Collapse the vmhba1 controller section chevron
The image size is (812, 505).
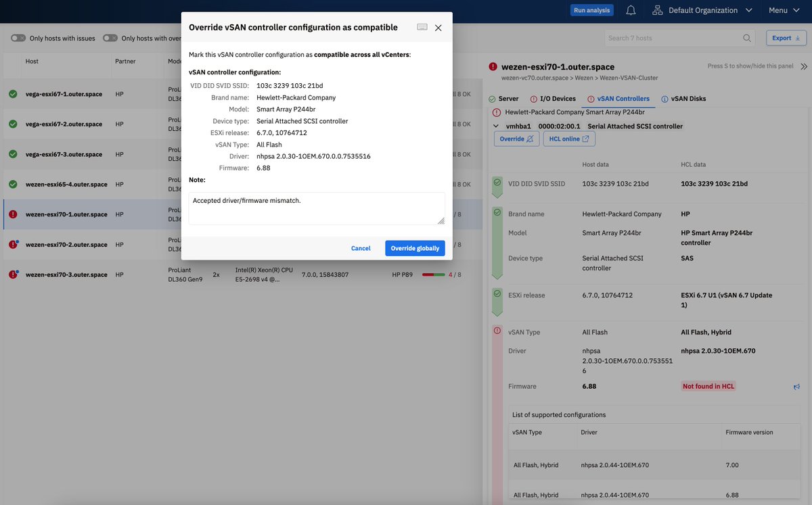point(496,125)
